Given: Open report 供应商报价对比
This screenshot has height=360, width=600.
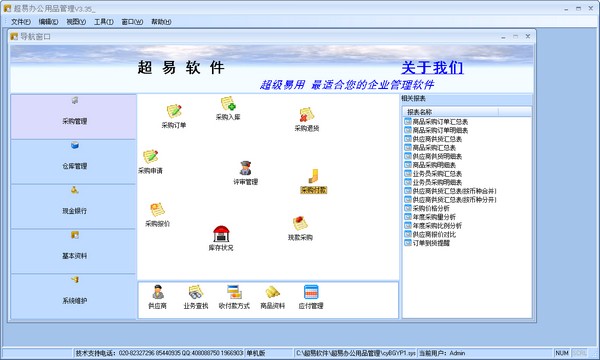Looking at the screenshot, I should pyautogui.click(x=430, y=234).
